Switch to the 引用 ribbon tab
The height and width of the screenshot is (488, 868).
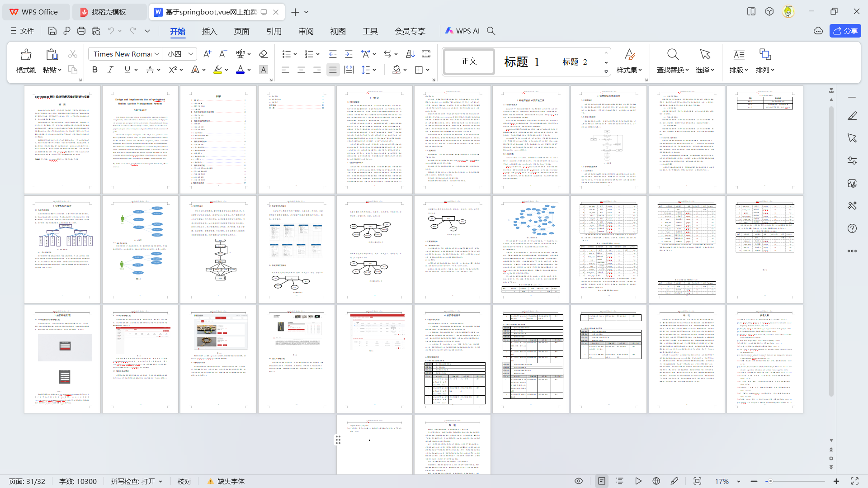[x=274, y=31]
